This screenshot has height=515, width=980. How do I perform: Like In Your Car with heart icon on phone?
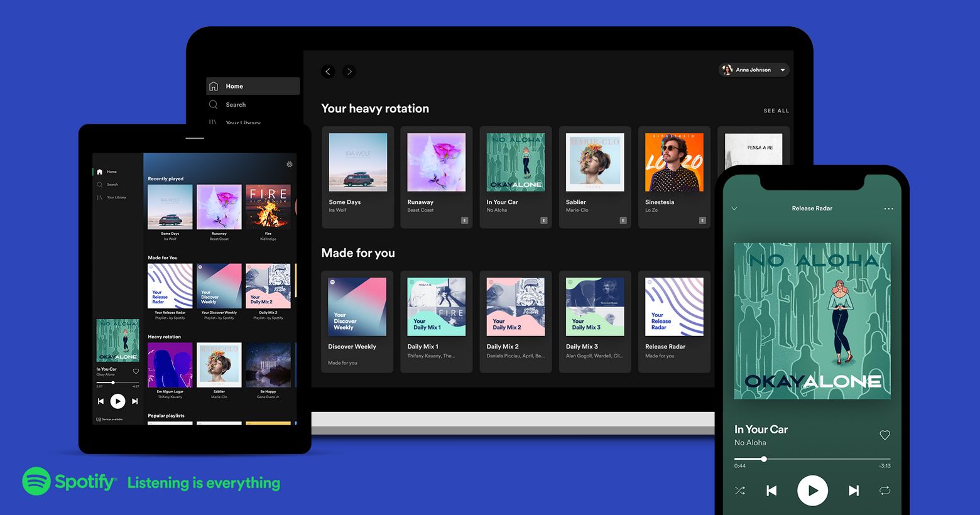(885, 435)
